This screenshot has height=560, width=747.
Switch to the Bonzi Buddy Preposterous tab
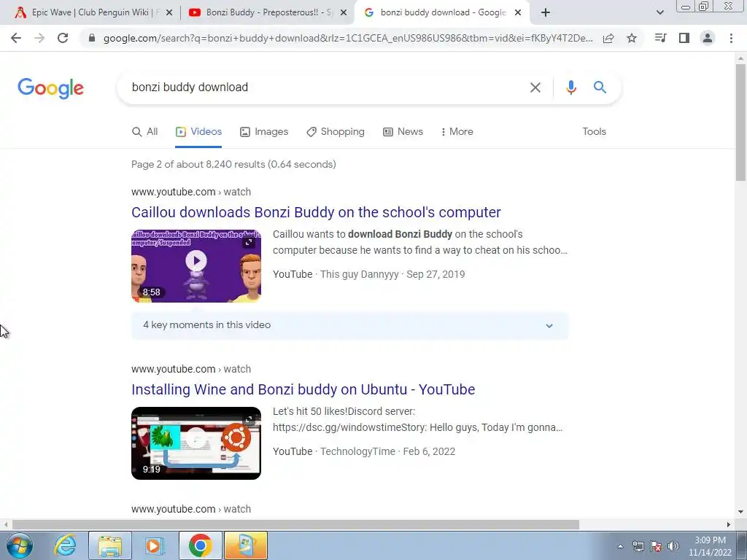point(267,13)
